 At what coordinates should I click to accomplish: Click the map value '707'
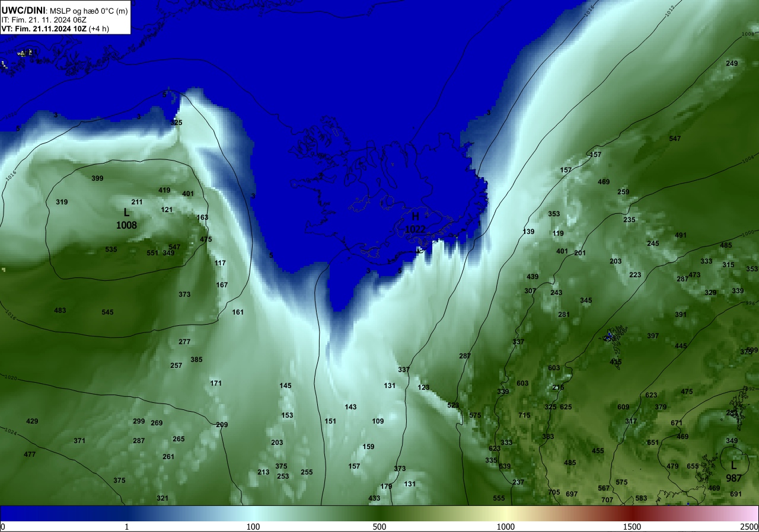coord(607,500)
